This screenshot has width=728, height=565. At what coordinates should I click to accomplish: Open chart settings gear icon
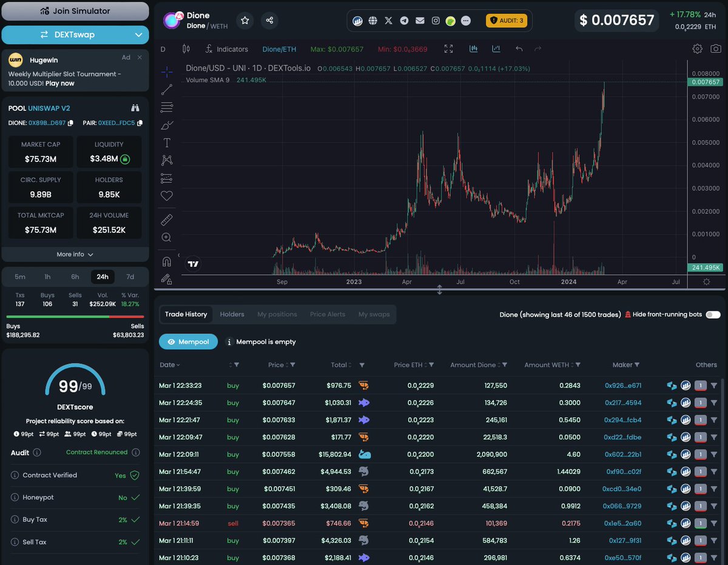[x=698, y=49]
